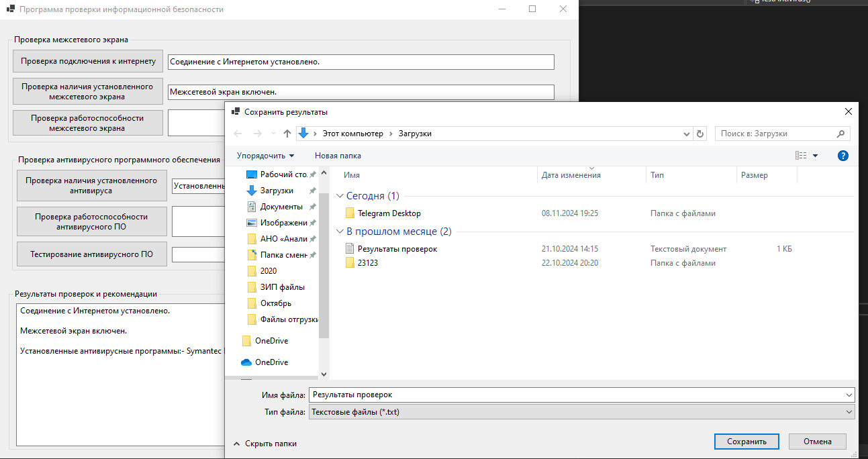
Task: Click Результаты проверок text file icon
Action: tap(349, 248)
